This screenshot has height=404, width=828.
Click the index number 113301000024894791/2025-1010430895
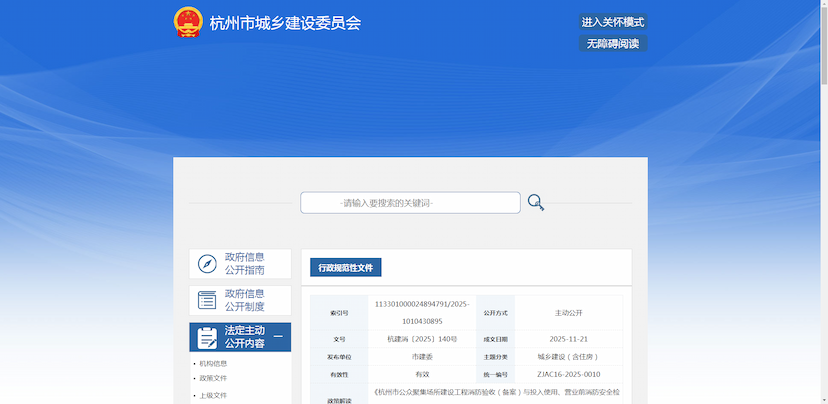(x=422, y=313)
